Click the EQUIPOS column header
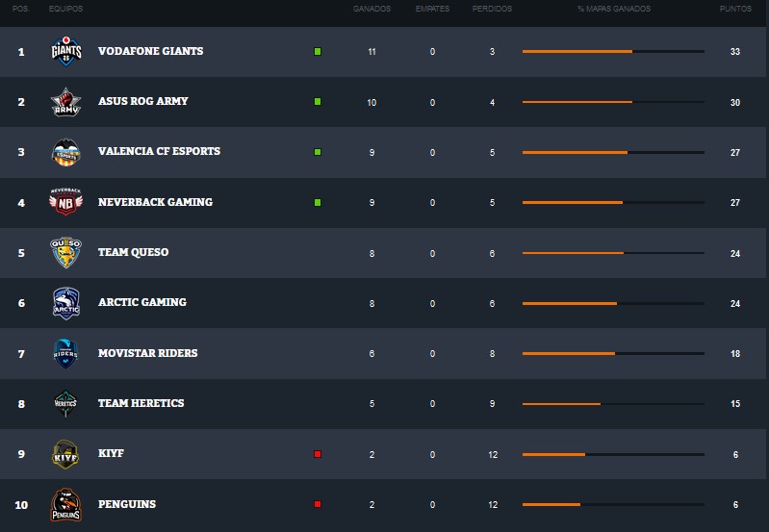Image resolution: width=769 pixels, height=532 pixels. [x=65, y=9]
